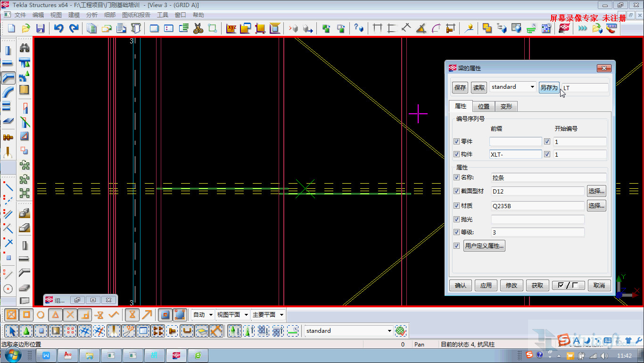Open the 视图平面 dropdown
The height and width of the screenshot is (363, 644).
click(245, 315)
